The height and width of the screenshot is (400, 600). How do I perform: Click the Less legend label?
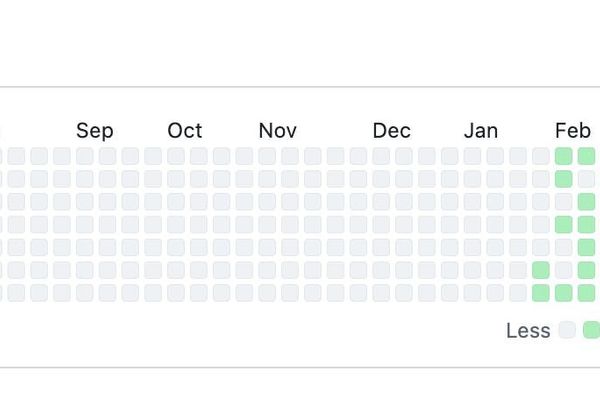(x=528, y=331)
